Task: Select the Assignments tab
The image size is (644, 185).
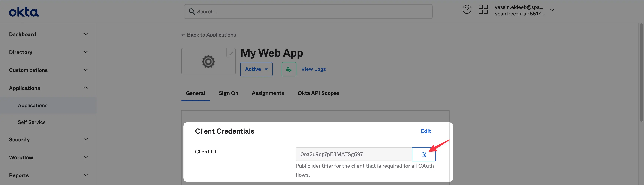Action: pos(268,93)
